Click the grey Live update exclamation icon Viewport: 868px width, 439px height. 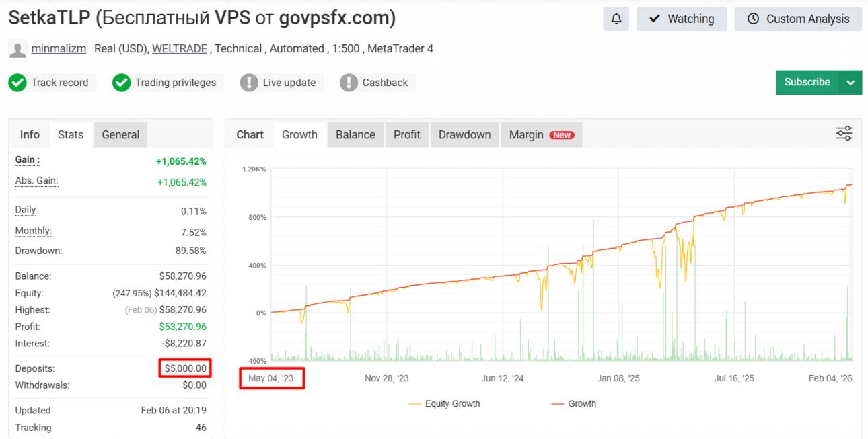249,83
